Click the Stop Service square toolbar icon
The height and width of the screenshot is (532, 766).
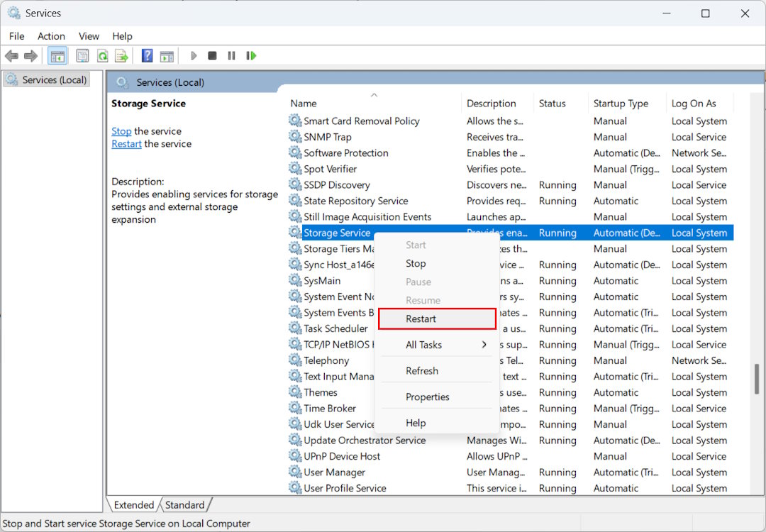pos(212,56)
